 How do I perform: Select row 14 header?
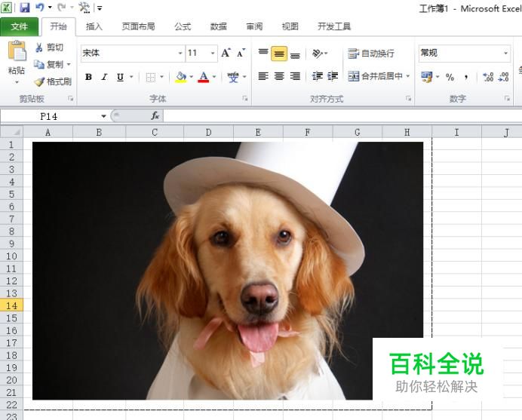point(11,305)
